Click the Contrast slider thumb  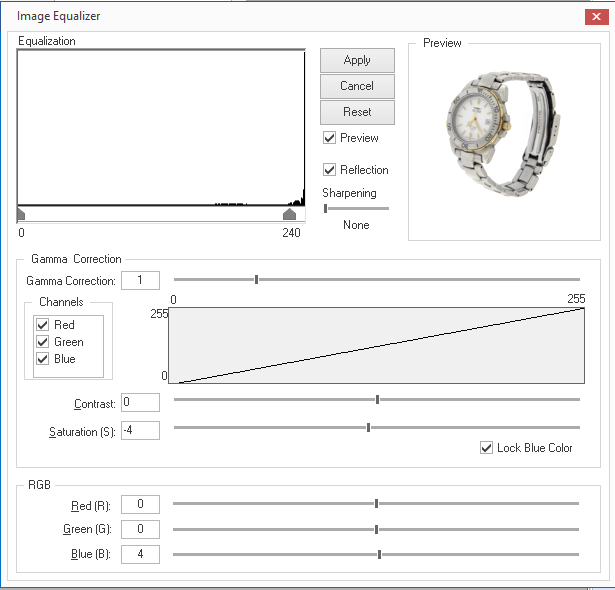[x=377, y=399]
